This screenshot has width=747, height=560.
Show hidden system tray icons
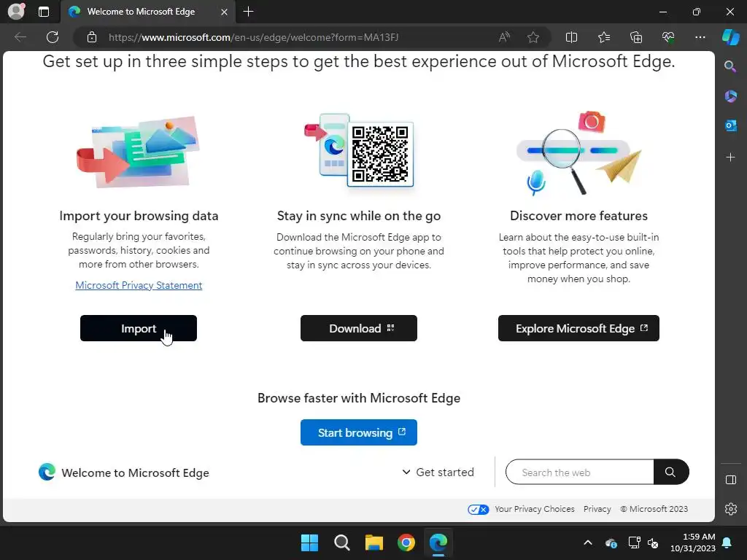(x=588, y=542)
